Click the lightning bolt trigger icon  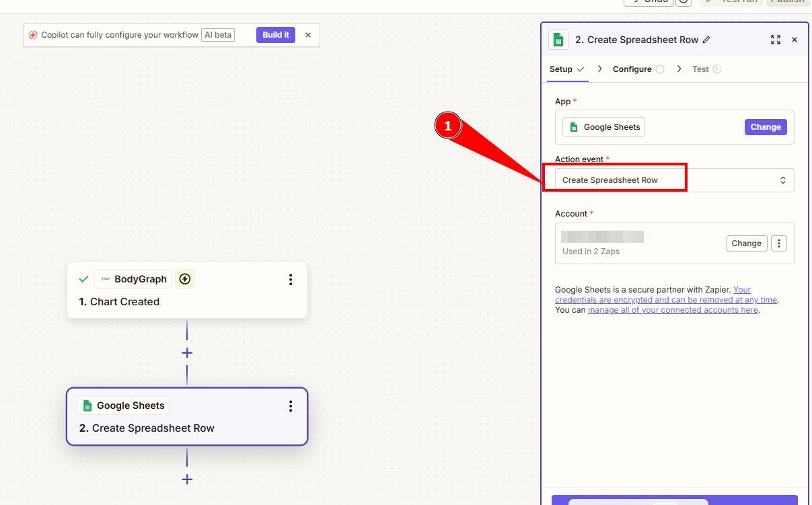[185, 279]
